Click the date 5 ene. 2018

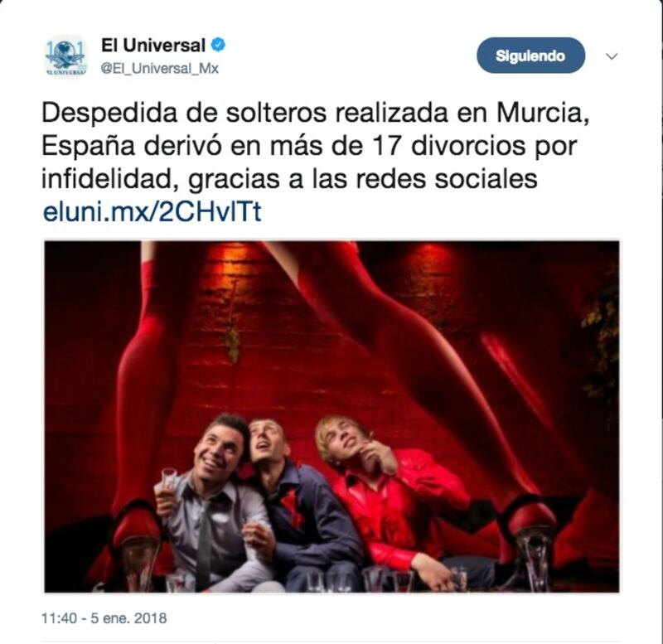[128, 618]
